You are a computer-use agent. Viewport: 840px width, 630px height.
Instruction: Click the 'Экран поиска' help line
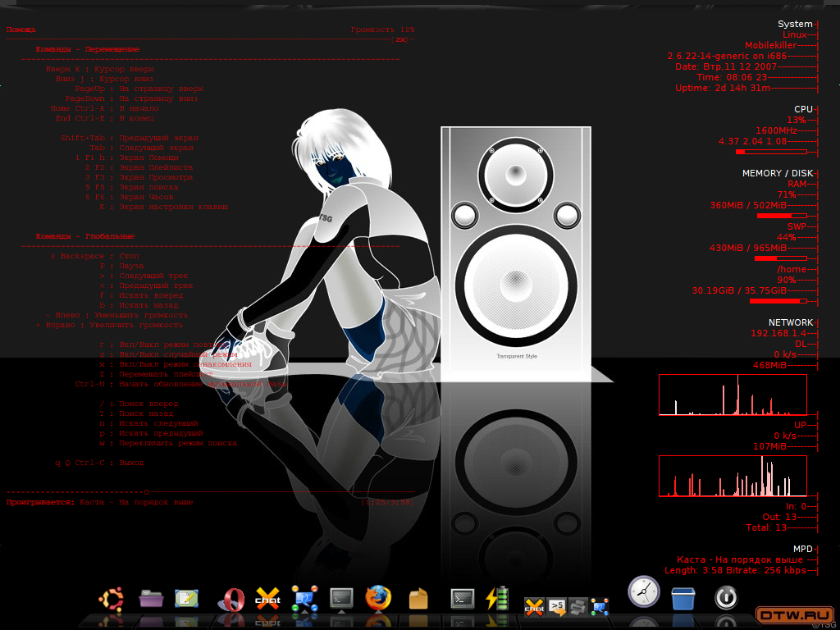click(131, 187)
